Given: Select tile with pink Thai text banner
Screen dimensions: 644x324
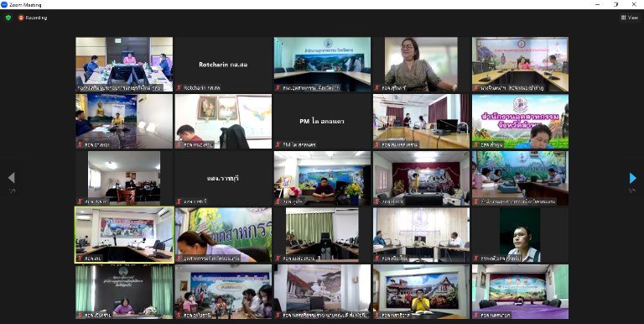Looking at the screenshot, I should pyautogui.click(x=521, y=122).
